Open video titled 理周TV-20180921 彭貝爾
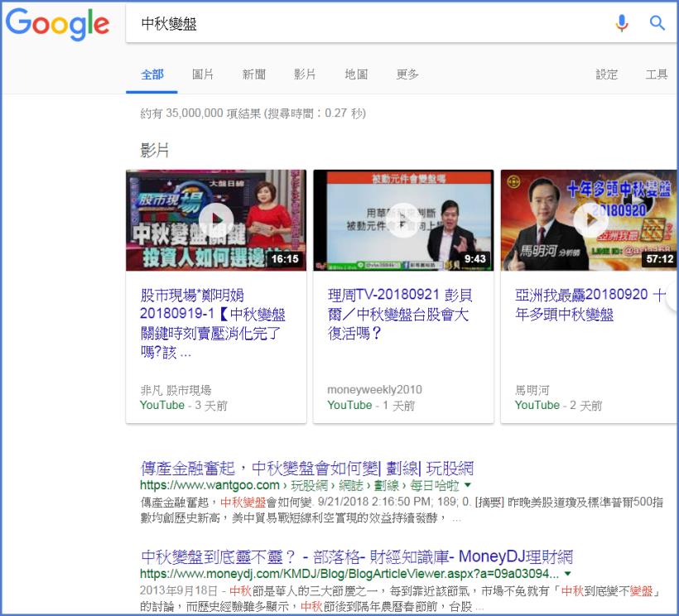This screenshot has width=679, height=616. 400,315
